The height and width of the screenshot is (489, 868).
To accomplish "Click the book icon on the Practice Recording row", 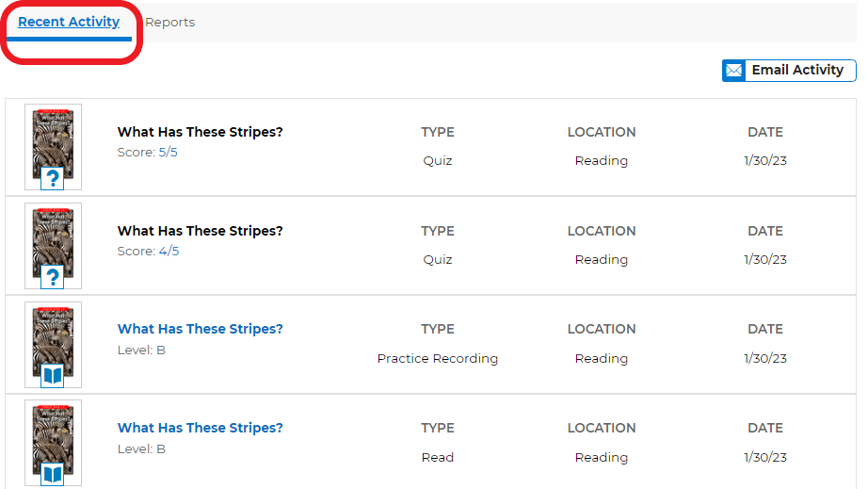I will pos(53,376).
